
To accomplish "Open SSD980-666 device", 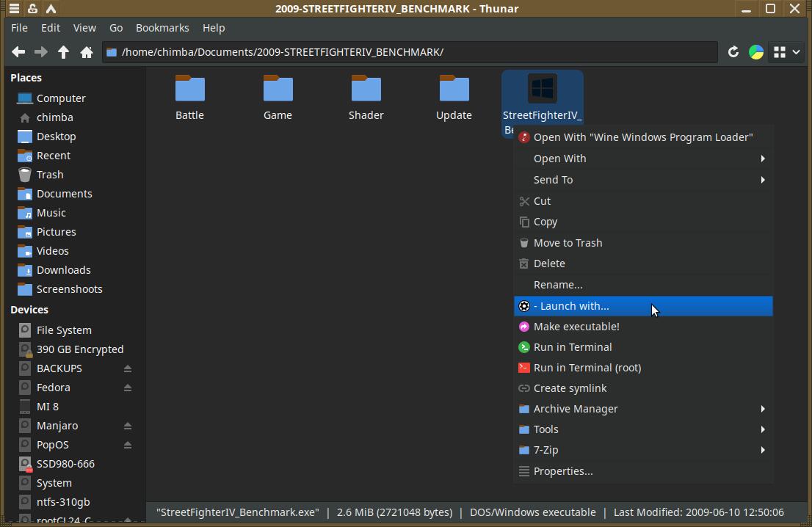I will [73, 465].
